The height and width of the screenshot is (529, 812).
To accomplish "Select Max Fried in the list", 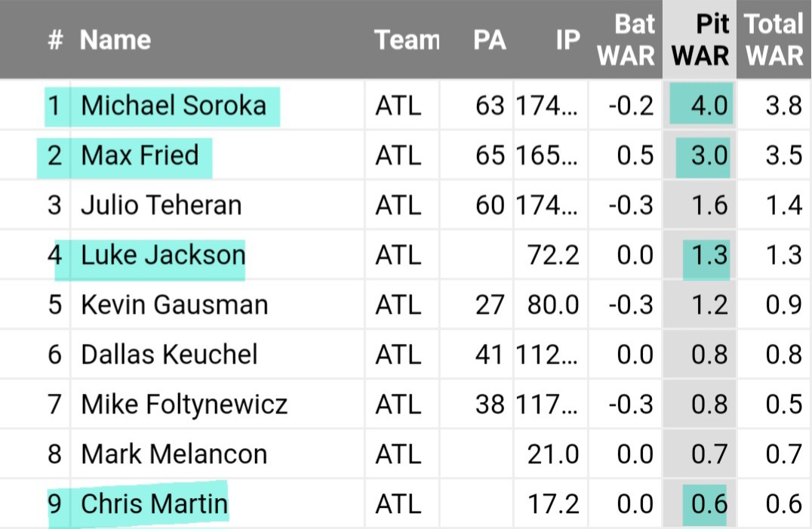I will point(140,155).
